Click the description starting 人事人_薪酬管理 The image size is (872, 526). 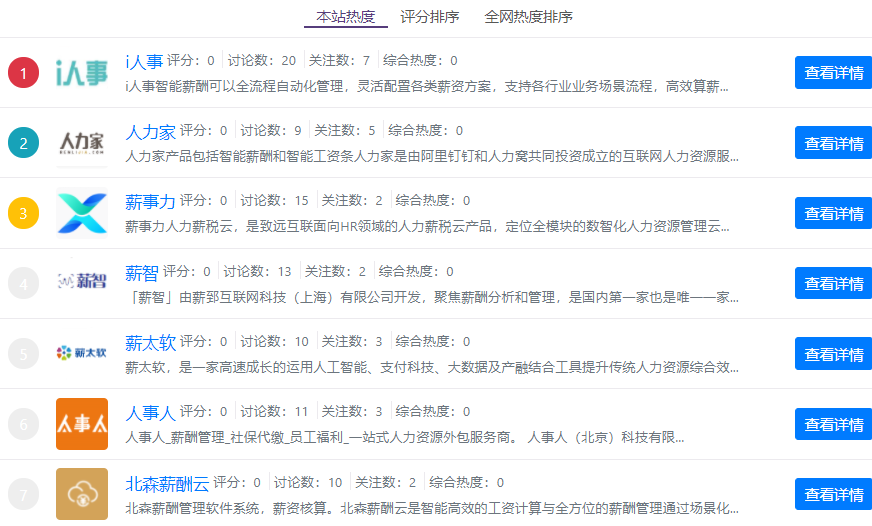(404, 438)
